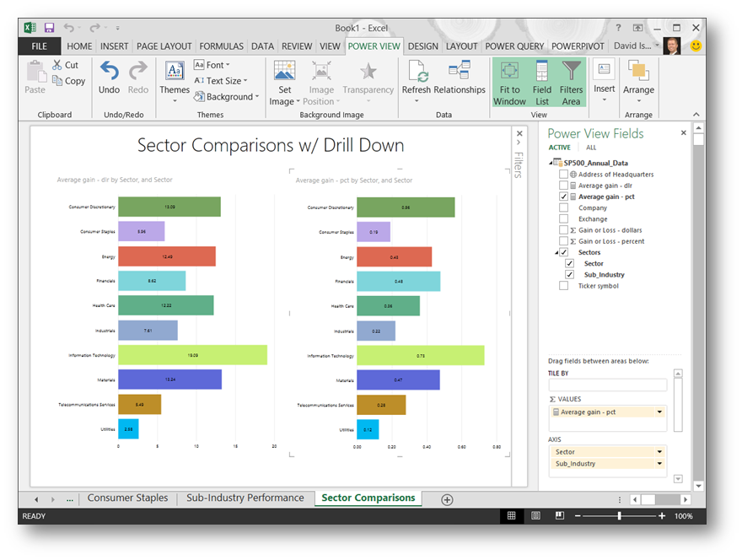Open the Text Size dropdown

tap(221, 80)
